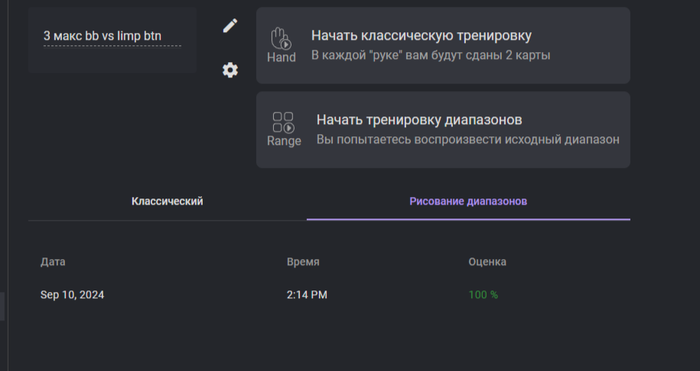Click the Время column header

(x=303, y=262)
